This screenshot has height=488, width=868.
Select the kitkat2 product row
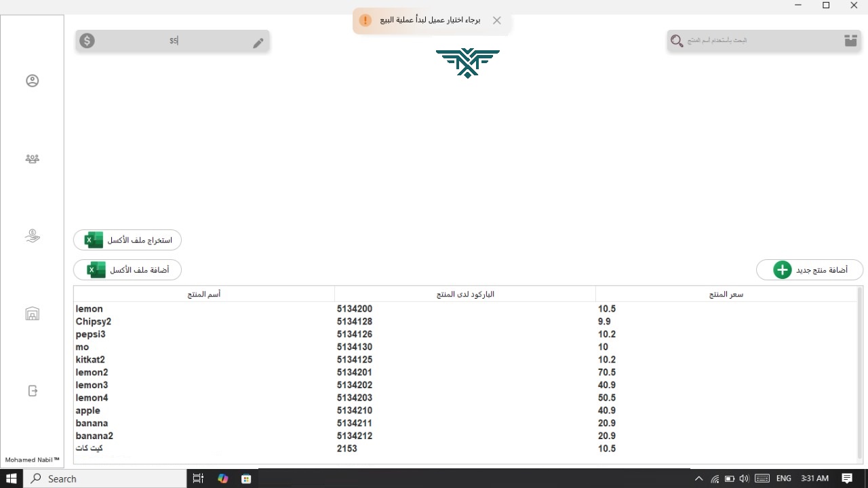pyautogui.click(x=465, y=360)
